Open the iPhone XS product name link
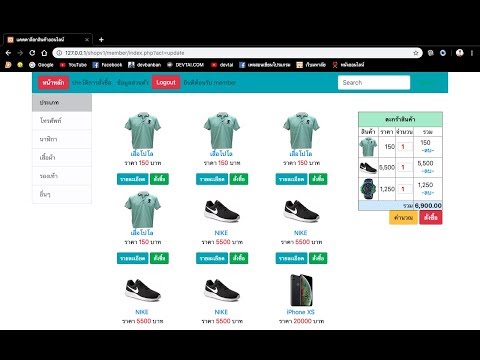Screen dimensions: 480x360 click(300, 312)
